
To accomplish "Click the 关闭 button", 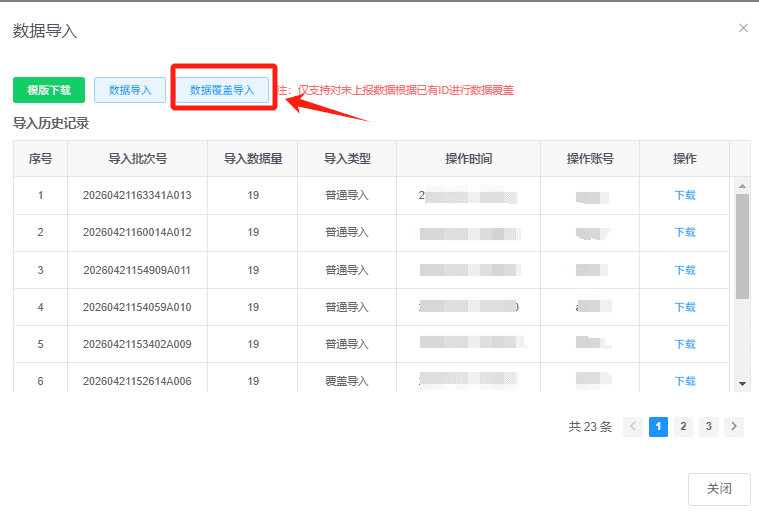I will click(719, 489).
